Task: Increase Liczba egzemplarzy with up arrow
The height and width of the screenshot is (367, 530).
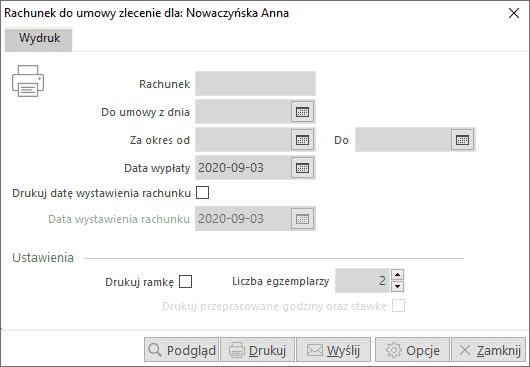Action: click(398, 274)
